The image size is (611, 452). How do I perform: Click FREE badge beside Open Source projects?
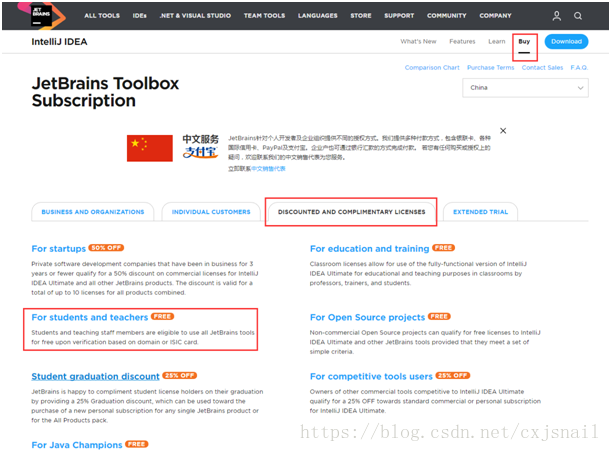click(x=439, y=316)
